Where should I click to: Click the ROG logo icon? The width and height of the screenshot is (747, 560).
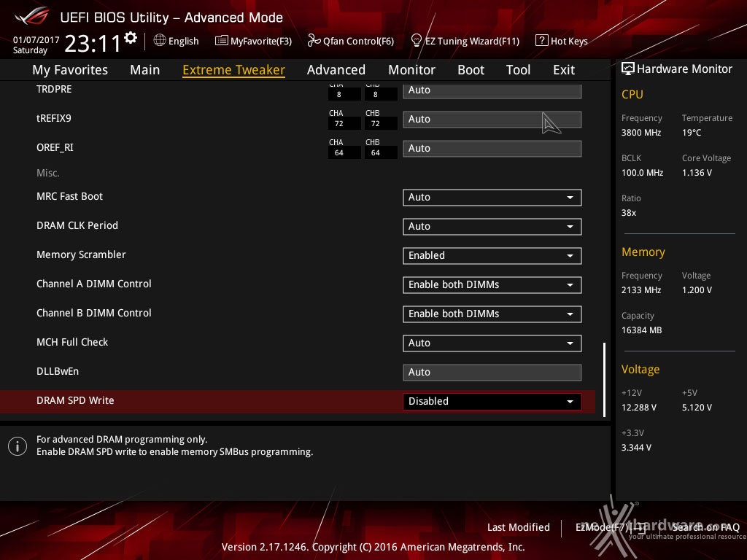32,17
